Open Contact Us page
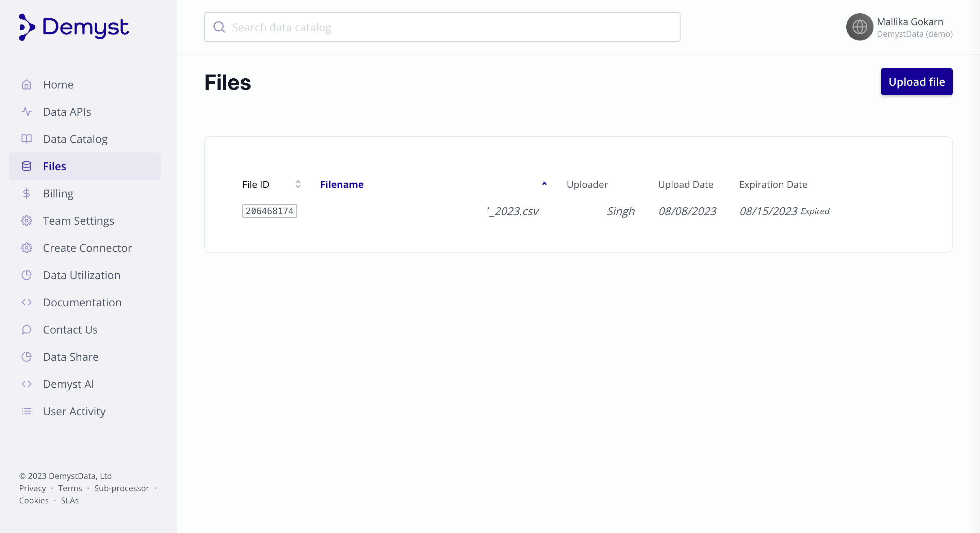 (70, 329)
